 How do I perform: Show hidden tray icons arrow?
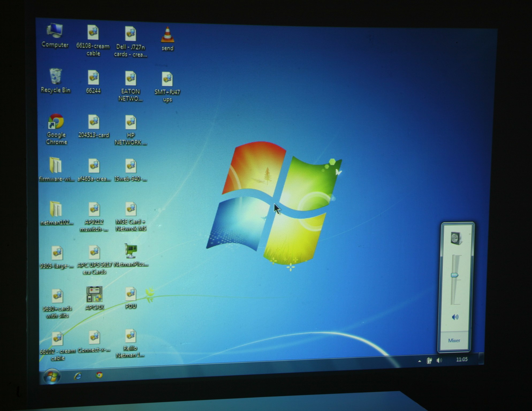point(420,361)
